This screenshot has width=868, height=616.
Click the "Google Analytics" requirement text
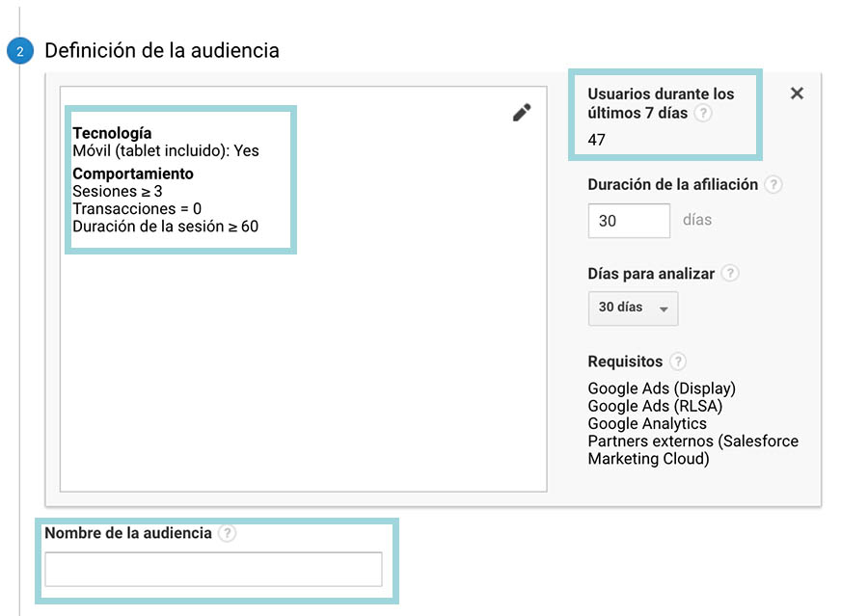click(647, 423)
